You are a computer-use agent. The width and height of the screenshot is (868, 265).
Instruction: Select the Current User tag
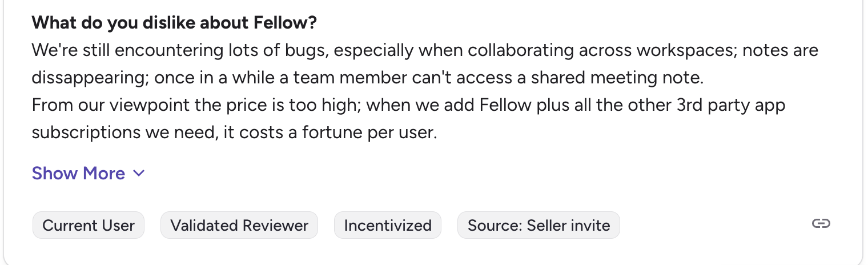coord(89,226)
